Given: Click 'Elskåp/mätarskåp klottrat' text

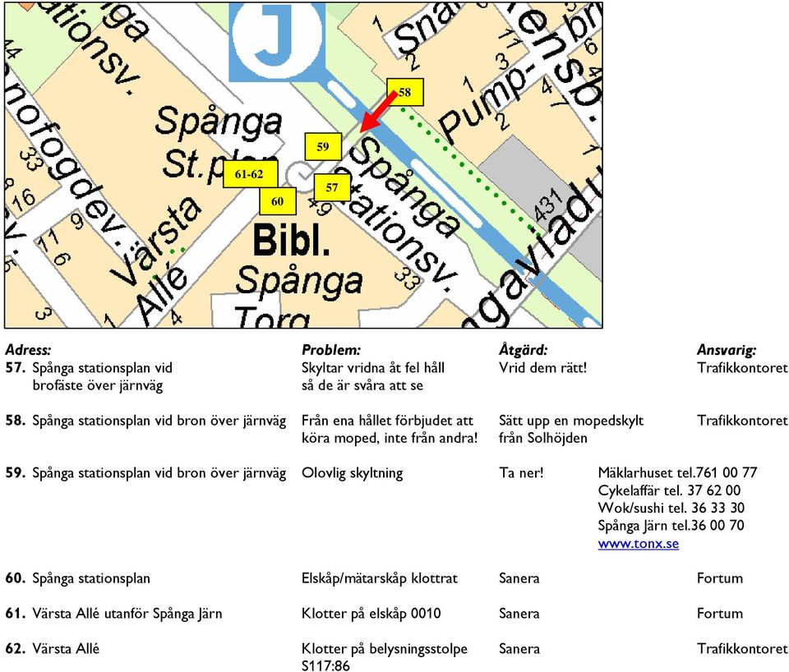Looking at the screenshot, I should [380, 578].
